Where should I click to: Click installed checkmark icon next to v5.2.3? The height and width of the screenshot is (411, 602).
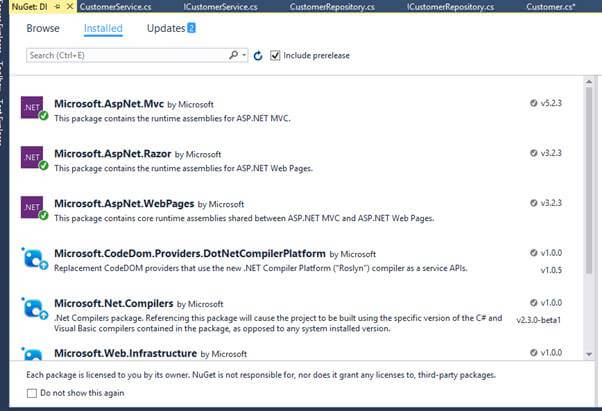tap(533, 103)
